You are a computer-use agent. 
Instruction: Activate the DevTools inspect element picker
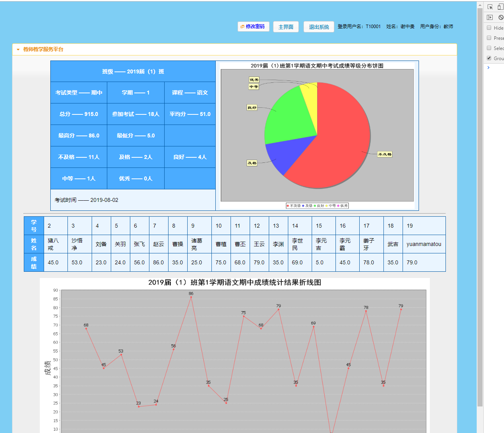point(490,7)
